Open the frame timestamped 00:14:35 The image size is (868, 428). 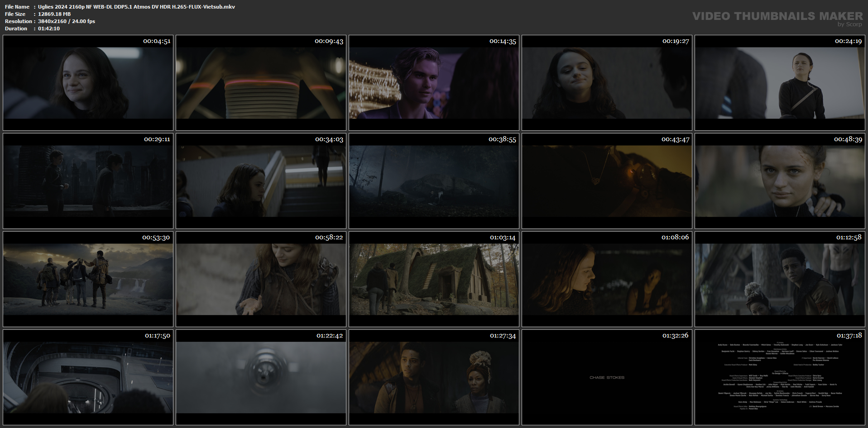click(434, 83)
